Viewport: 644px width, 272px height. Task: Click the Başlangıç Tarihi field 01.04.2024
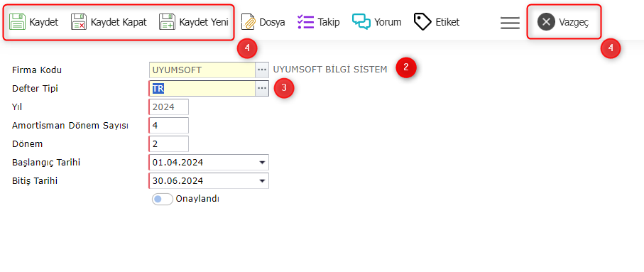point(209,163)
